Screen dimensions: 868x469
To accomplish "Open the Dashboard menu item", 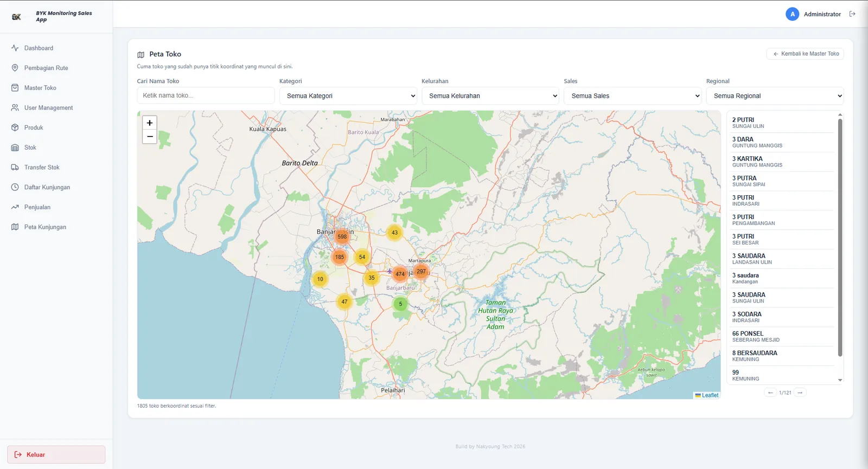I will coord(56,48).
